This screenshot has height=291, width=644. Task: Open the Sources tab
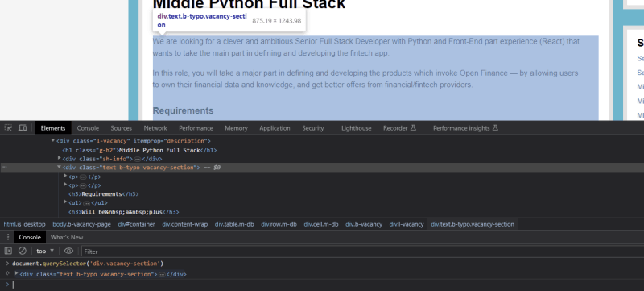(122, 128)
